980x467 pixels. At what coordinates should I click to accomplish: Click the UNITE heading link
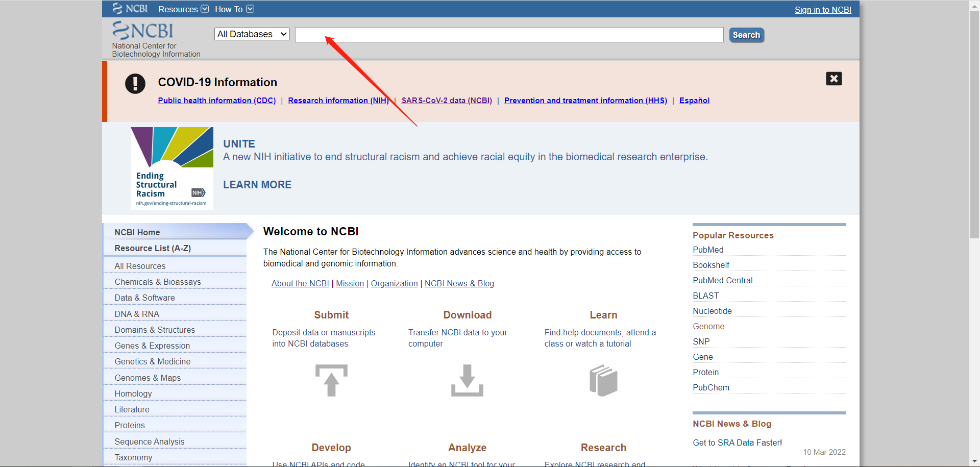point(239,144)
